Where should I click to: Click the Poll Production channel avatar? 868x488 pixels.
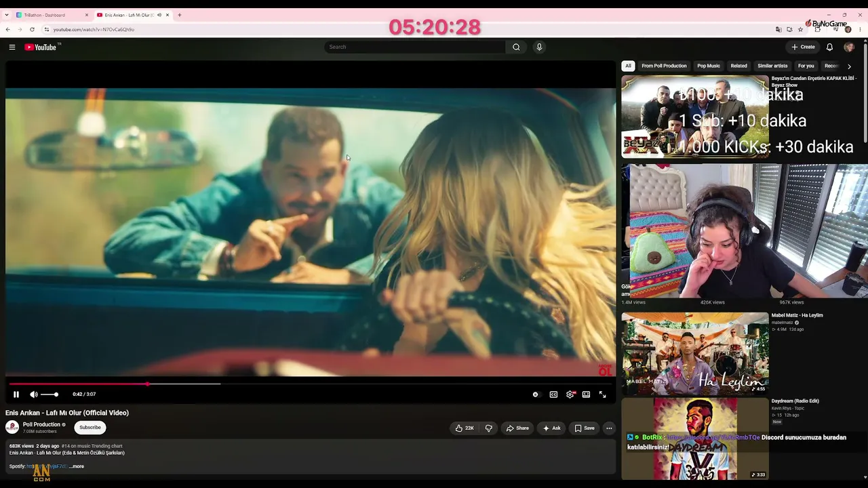click(12, 428)
